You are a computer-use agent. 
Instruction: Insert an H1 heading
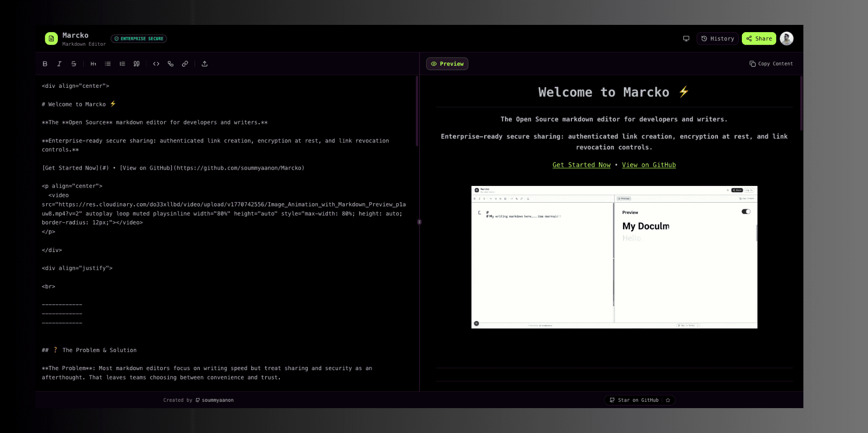[93, 64]
